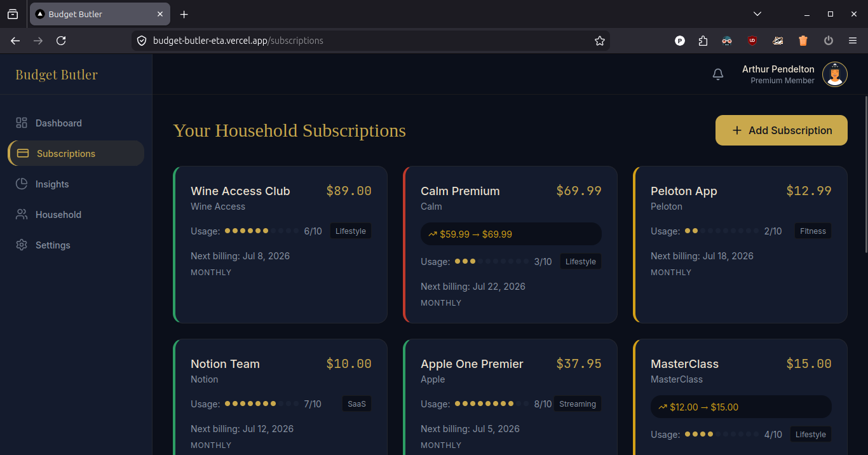Click 'Next billing: Jul 12, 2026'

tap(242, 429)
